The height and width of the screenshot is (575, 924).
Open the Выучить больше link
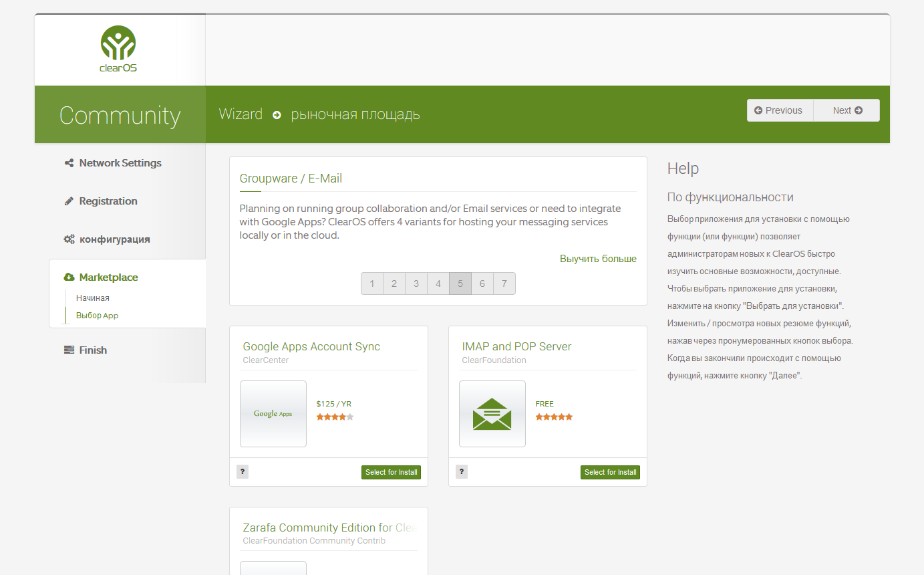click(x=598, y=259)
